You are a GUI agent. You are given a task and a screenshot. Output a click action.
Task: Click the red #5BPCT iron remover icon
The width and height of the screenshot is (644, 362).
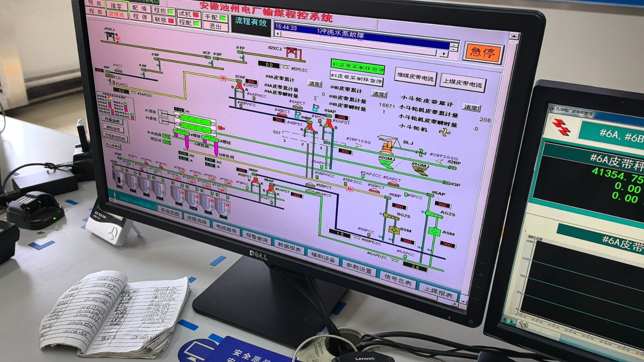[374, 191]
